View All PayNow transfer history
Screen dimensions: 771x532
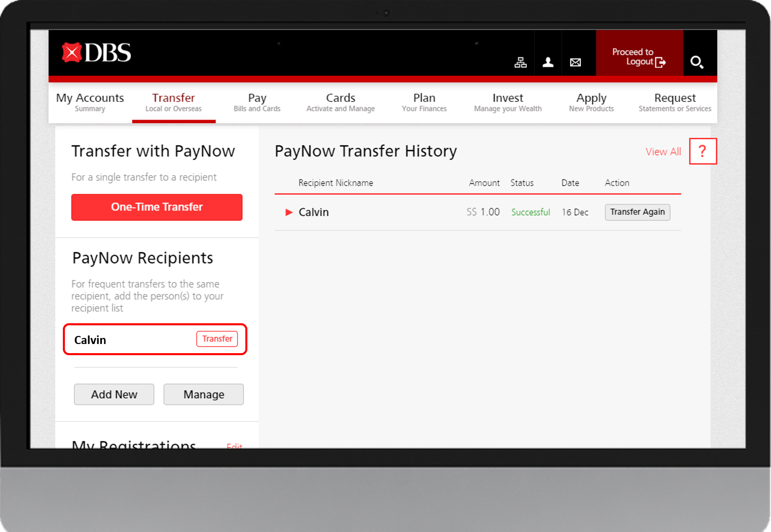click(663, 151)
